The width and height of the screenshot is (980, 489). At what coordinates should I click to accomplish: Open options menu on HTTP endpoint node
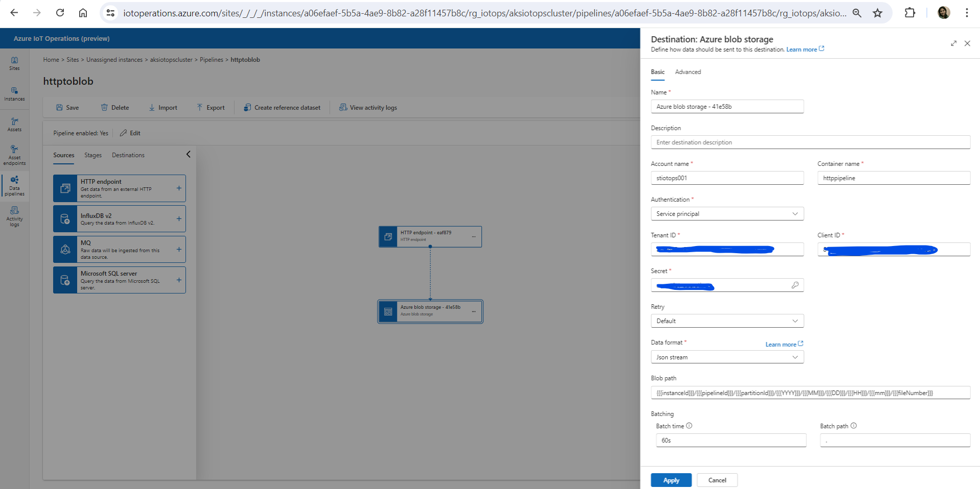coord(474,237)
